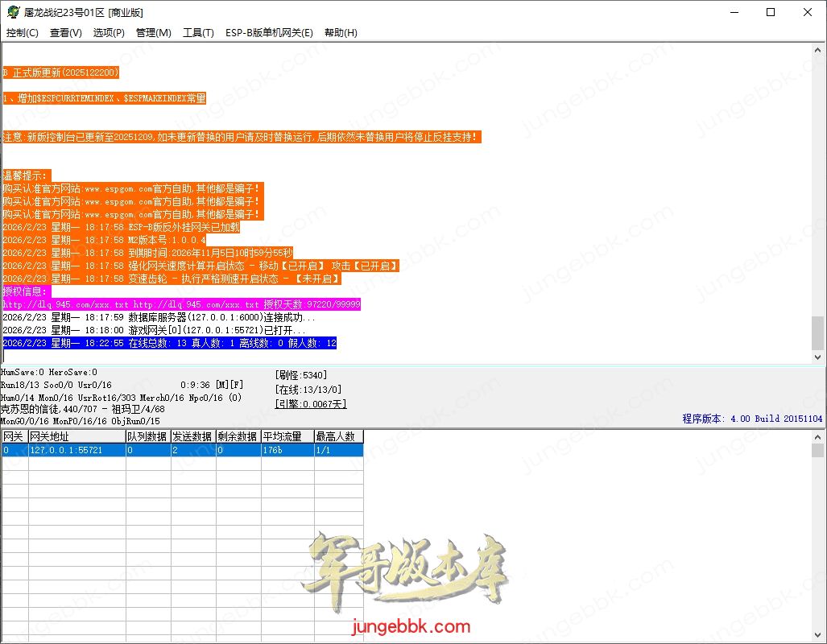Select the blue highlighted 在线总数 log line
The image size is (827, 644).
169,344
